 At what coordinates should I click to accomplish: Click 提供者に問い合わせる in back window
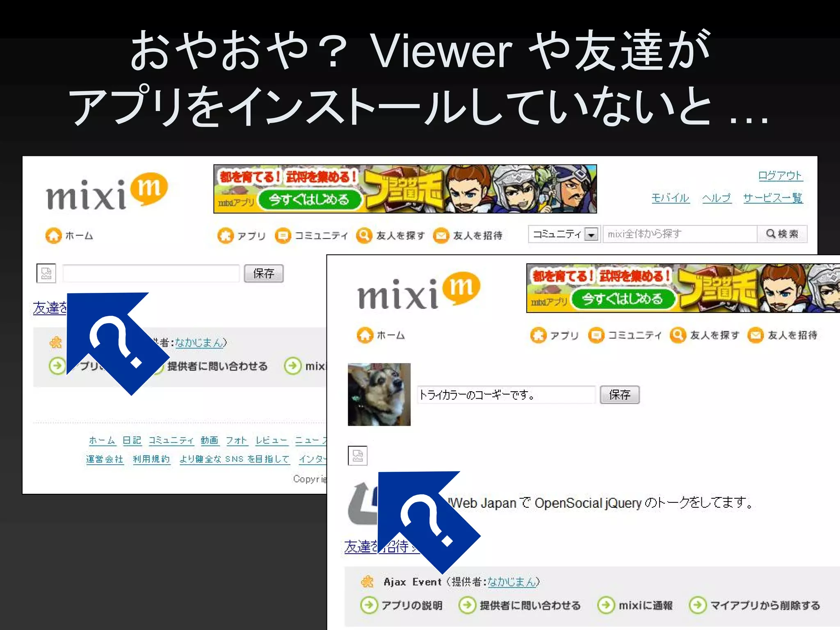[x=217, y=366]
